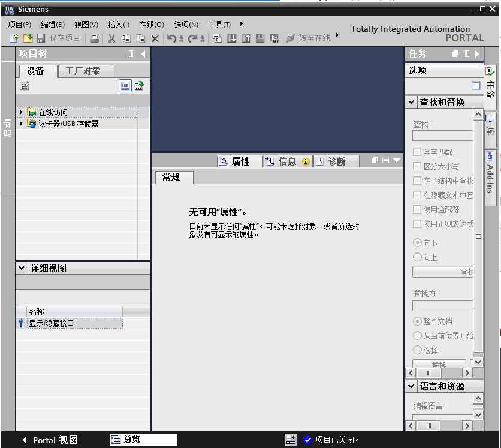Create a new project
This screenshot has height=448, width=501.
14,38
